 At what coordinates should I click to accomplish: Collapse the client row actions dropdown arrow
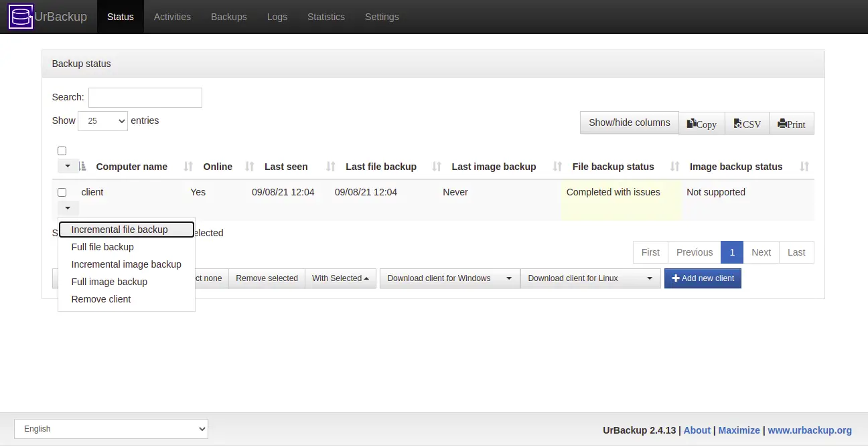pyautogui.click(x=68, y=208)
